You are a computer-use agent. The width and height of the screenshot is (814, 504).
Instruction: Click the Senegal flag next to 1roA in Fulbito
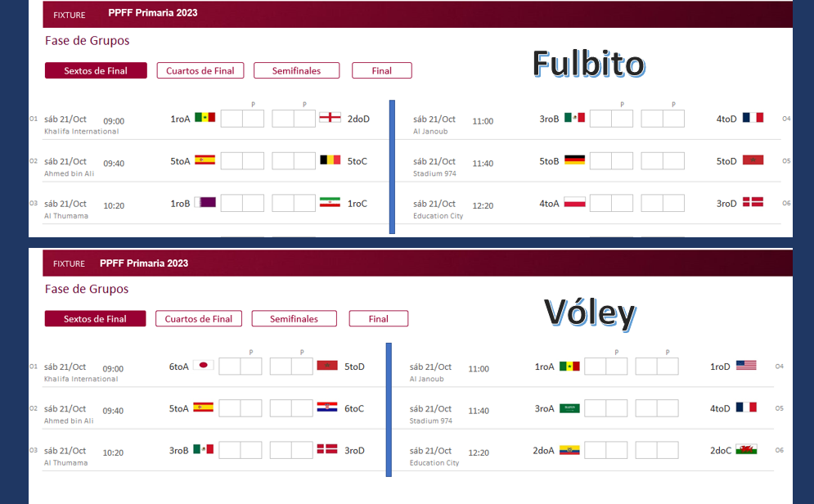click(x=205, y=117)
